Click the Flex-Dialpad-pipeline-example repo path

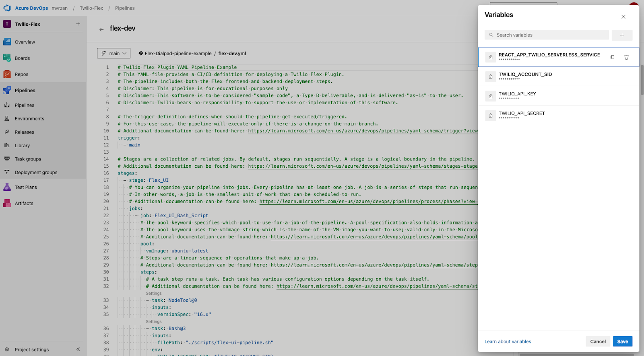[x=178, y=53]
